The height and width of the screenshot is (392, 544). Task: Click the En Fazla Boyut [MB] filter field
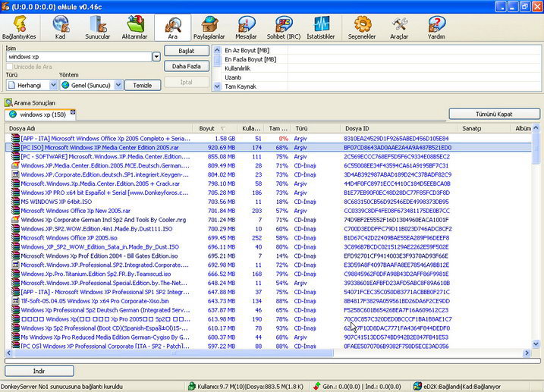coord(414,59)
